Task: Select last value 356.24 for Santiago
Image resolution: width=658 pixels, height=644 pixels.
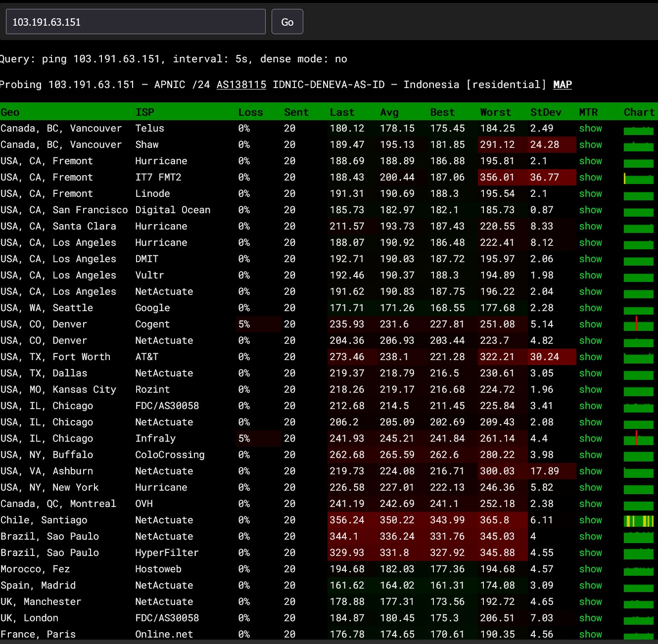Action: (x=353, y=520)
